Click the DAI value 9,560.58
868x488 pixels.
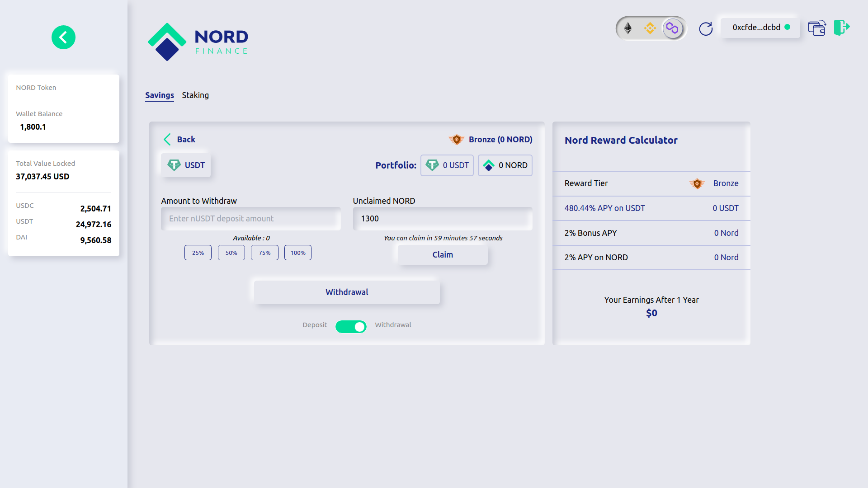point(95,240)
